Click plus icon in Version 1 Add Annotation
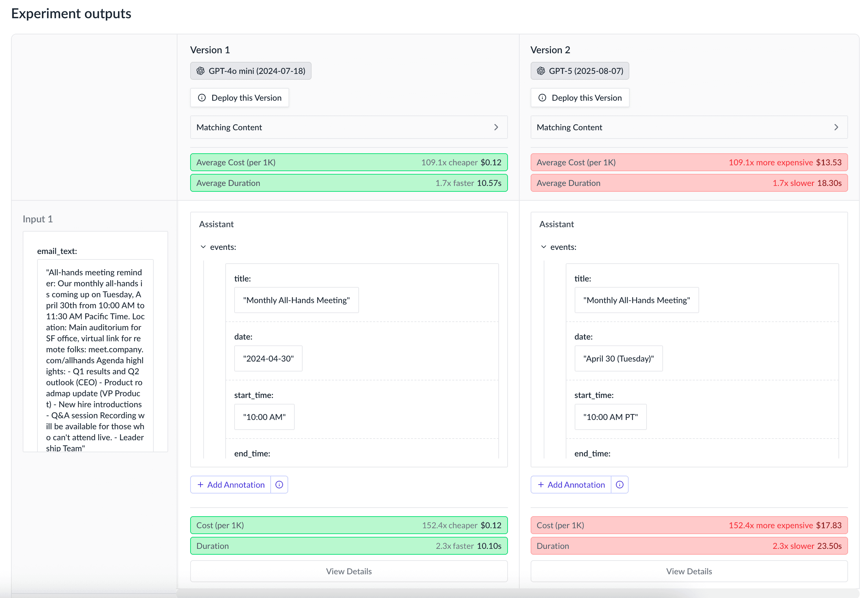Screen dimensions: 868x598 [200, 485]
